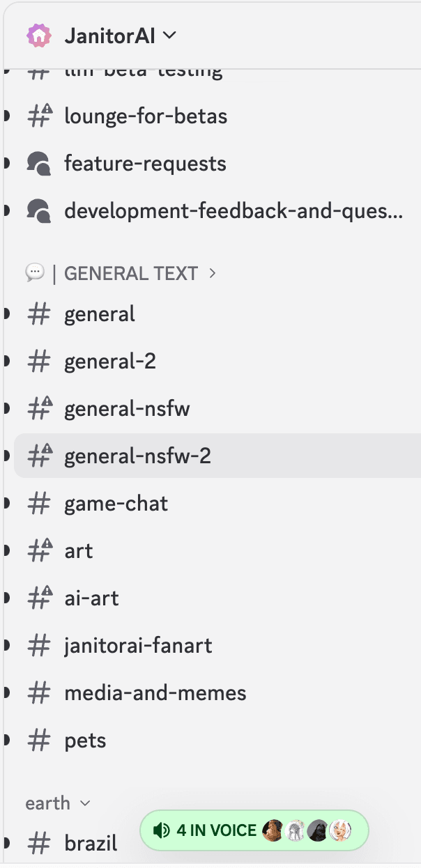
Task: Select the general-nsfw channel
Action: [x=217, y=409]
